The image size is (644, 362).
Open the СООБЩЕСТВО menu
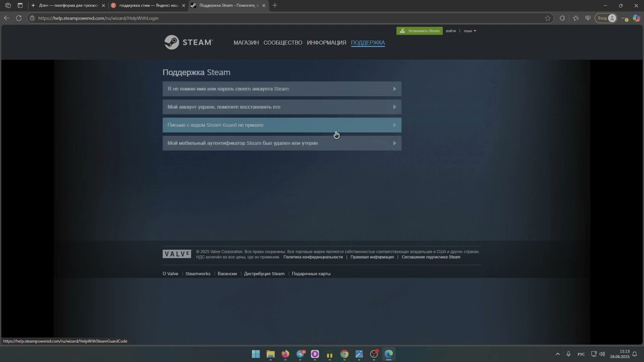tap(283, 43)
